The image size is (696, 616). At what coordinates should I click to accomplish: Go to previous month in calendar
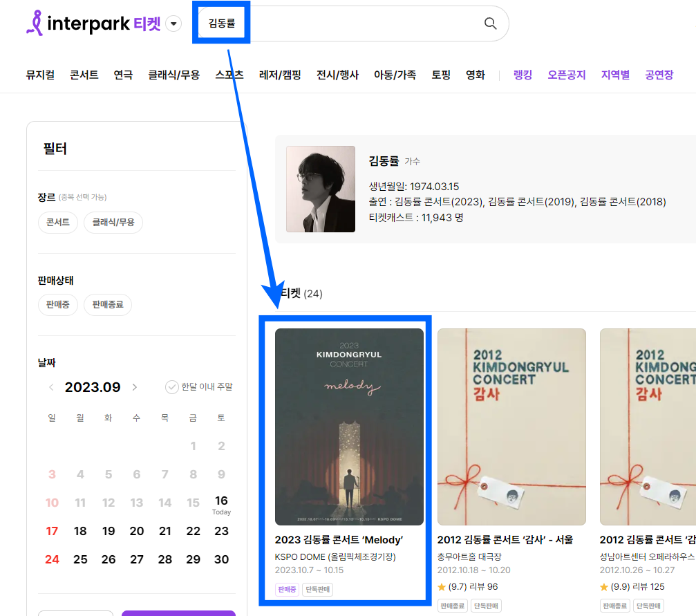pyautogui.click(x=51, y=387)
